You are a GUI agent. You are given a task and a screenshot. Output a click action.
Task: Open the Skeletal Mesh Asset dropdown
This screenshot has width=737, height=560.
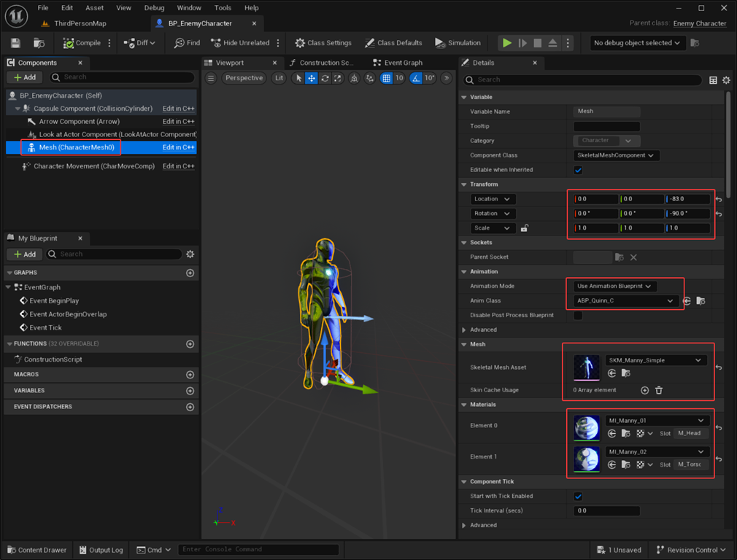655,360
